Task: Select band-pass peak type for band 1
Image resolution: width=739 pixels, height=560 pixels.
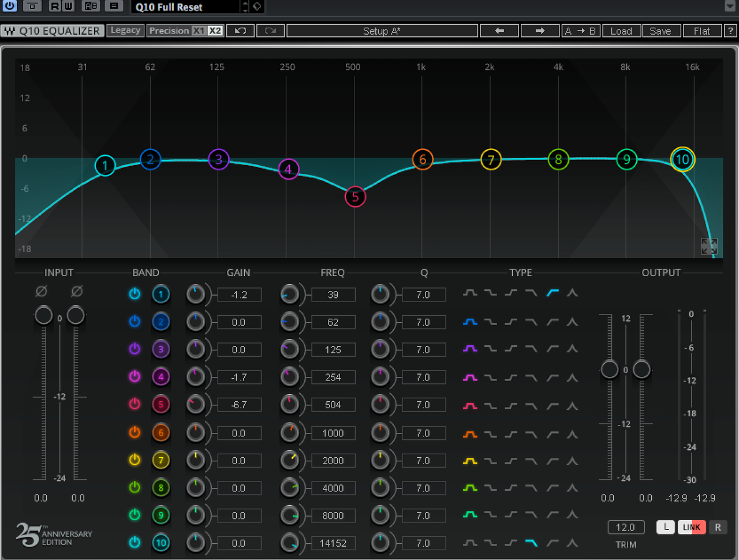Action: [x=572, y=293]
